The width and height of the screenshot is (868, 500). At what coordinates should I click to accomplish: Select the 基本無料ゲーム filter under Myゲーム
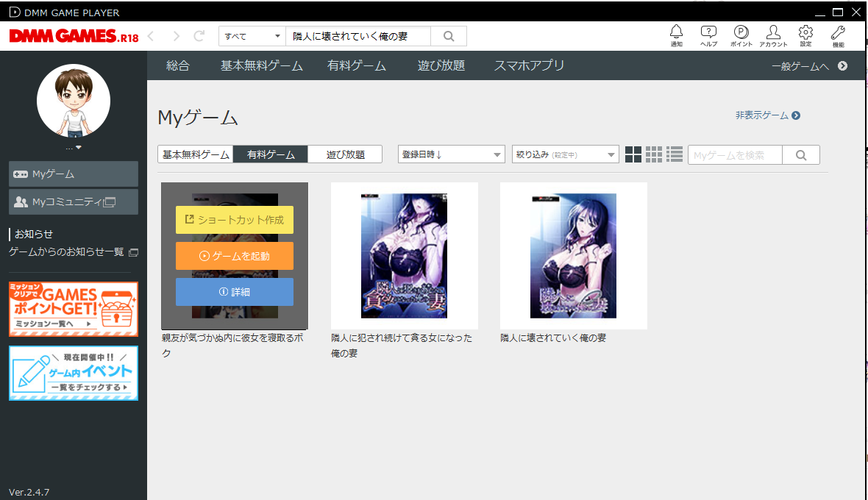click(196, 154)
